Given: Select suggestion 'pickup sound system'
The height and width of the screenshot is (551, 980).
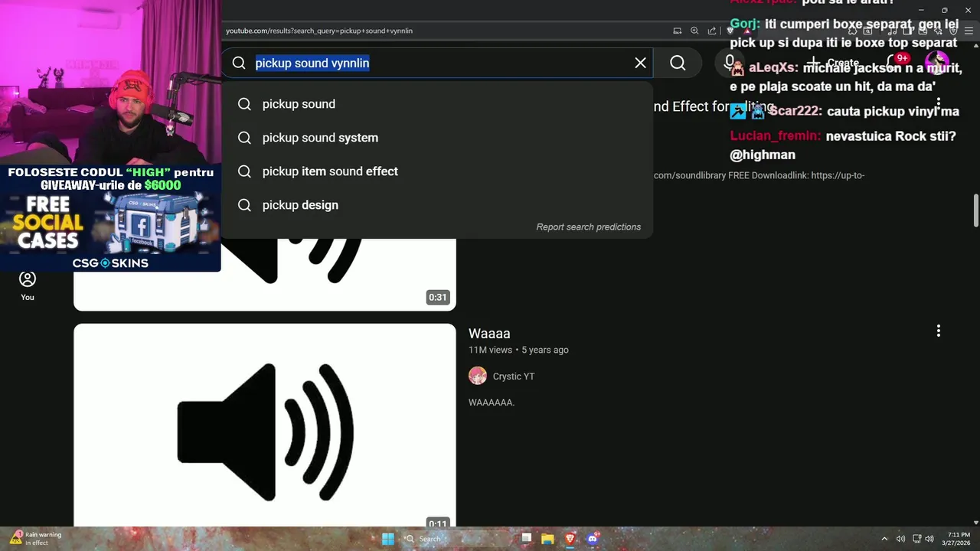Looking at the screenshot, I should [436, 138].
